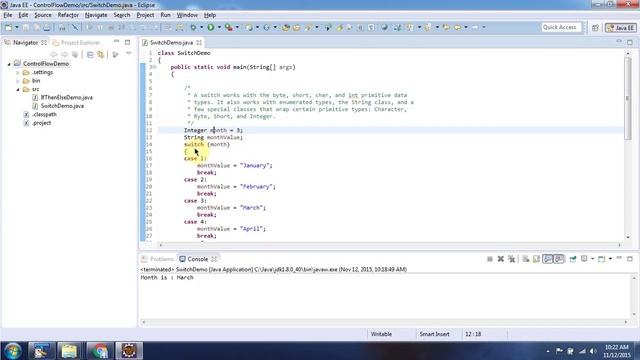Open the File menu

tap(8, 15)
